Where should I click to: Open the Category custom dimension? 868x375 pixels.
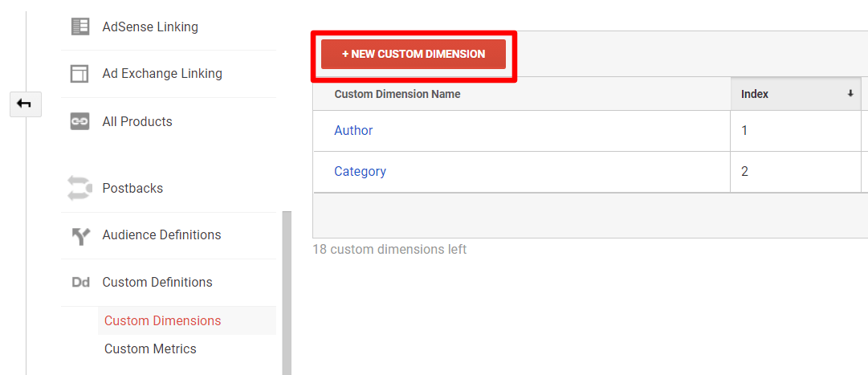[360, 171]
